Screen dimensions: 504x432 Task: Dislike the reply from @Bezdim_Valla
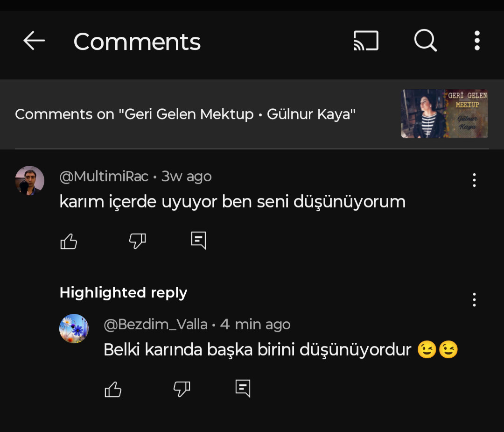coord(182,389)
